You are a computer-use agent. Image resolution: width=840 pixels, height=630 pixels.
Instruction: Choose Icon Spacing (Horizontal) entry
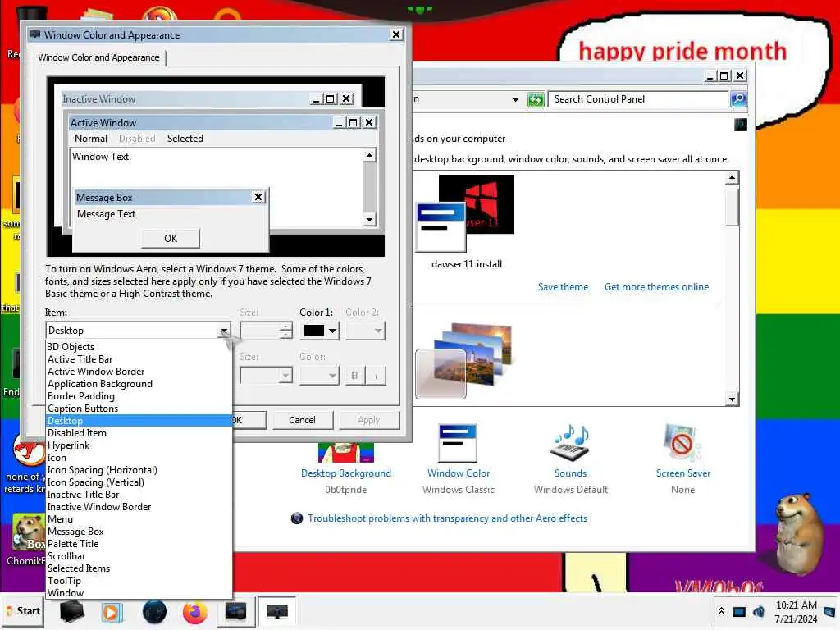coord(139,470)
